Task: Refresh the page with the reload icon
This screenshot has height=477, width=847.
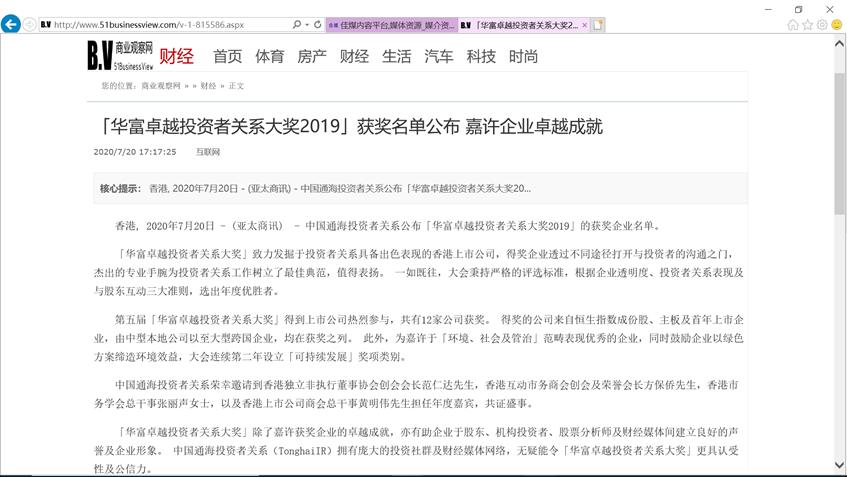Action: [x=318, y=24]
